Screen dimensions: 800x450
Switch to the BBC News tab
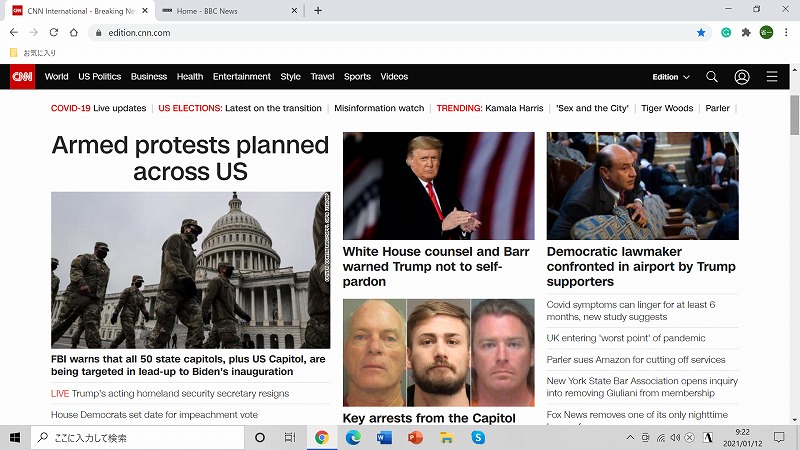coord(229,11)
